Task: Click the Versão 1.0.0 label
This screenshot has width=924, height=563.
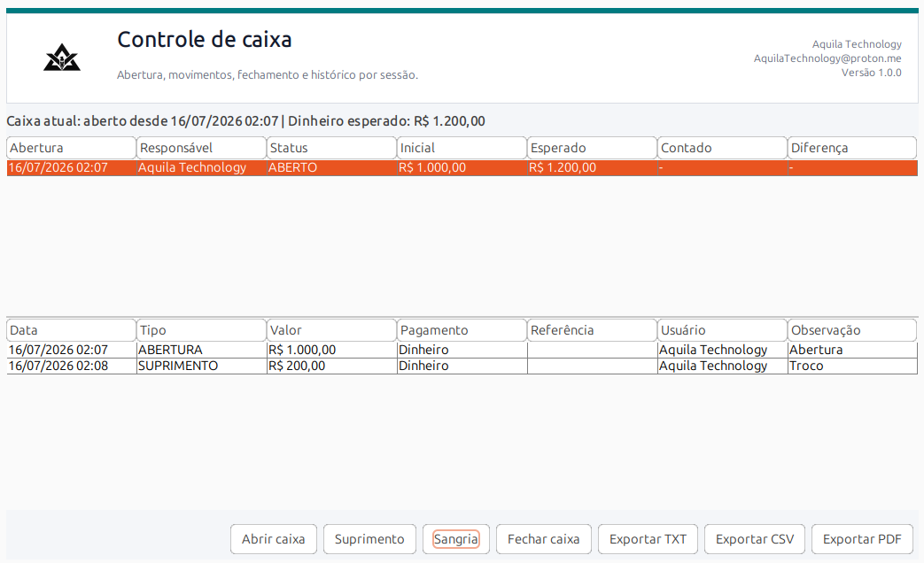Action: pyautogui.click(x=871, y=73)
